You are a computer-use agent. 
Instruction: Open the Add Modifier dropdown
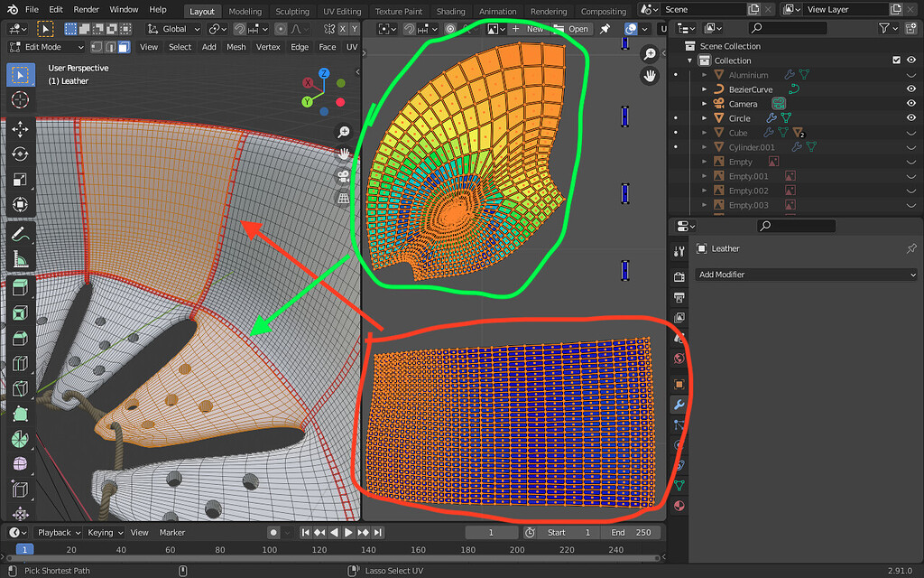click(806, 275)
